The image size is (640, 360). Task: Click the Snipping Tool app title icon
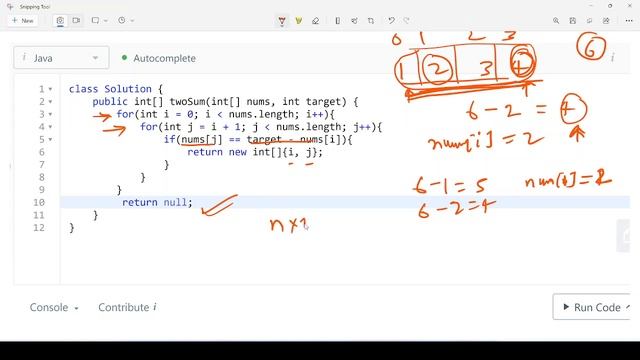10,7
